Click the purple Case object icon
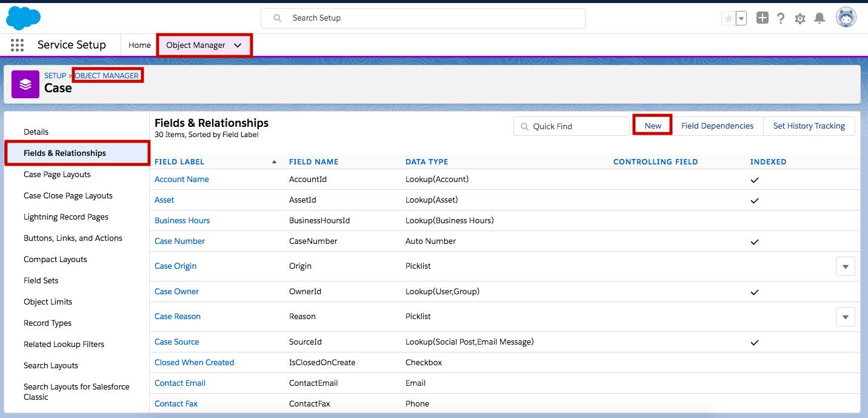The width and height of the screenshot is (868, 418). pyautogui.click(x=25, y=84)
